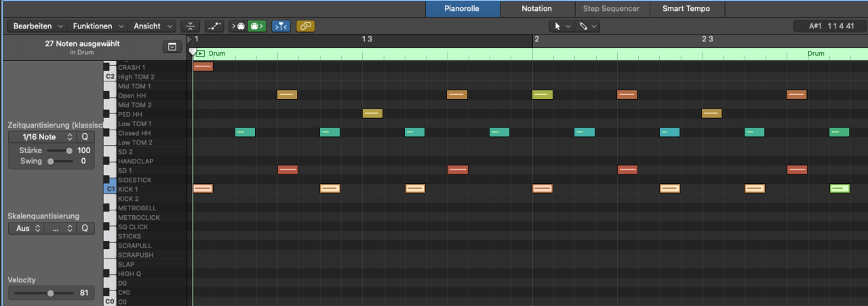
Task: Switch to the Notation tab
Action: (x=537, y=9)
